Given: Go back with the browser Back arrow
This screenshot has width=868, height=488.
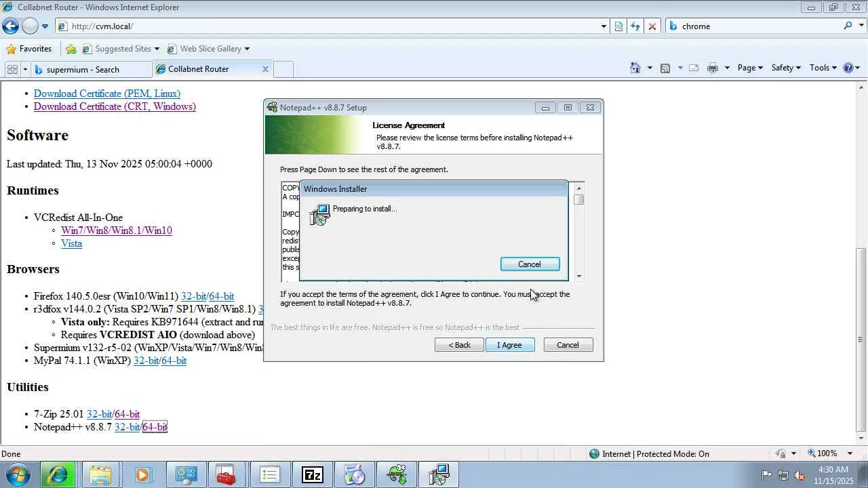Looking at the screenshot, I should [10, 26].
